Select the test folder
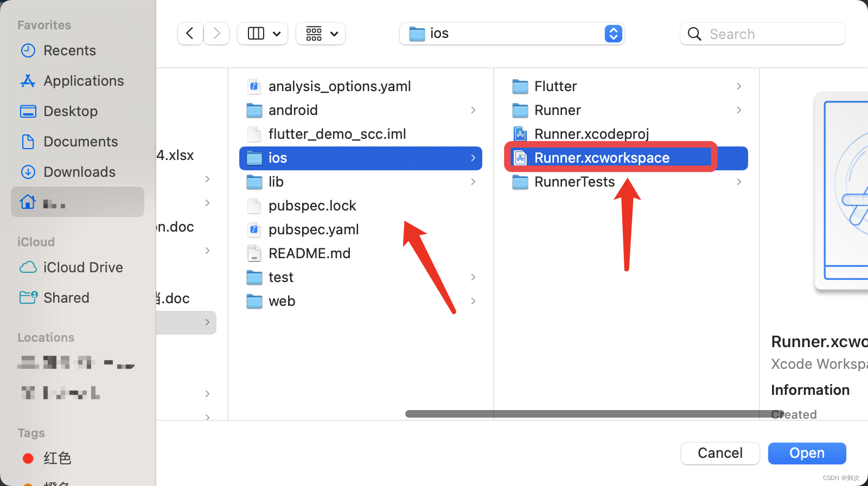This screenshot has width=868, height=486. (x=361, y=277)
